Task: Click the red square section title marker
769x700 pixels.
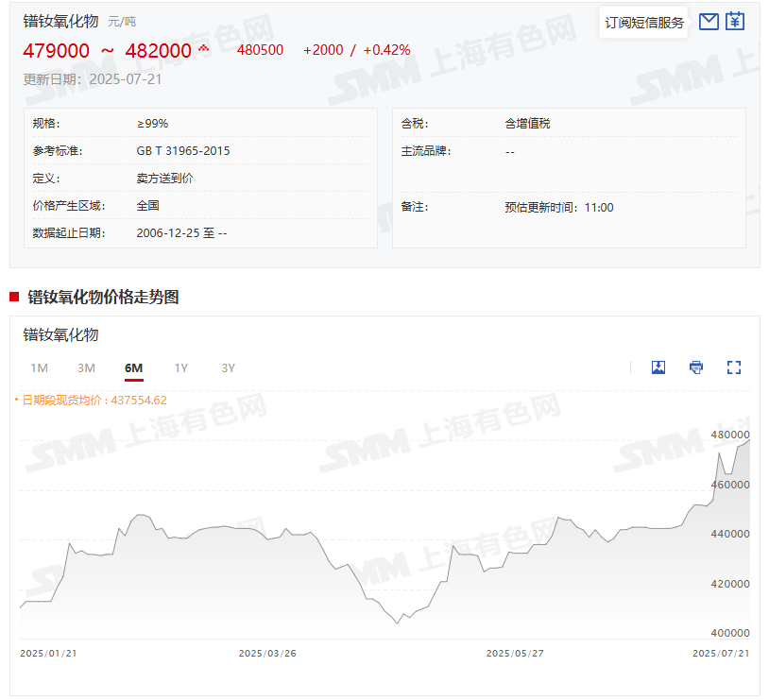Action: click(14, 297)
